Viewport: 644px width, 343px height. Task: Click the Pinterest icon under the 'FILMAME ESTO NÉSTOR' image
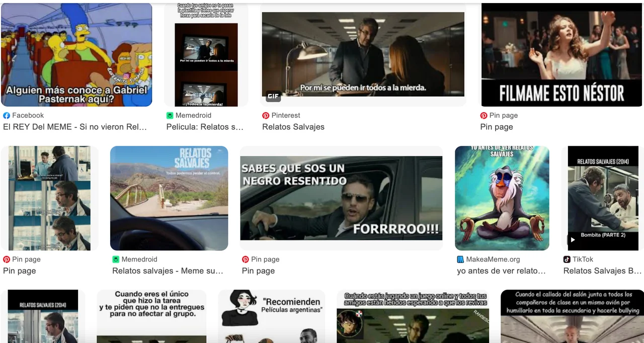484,116
